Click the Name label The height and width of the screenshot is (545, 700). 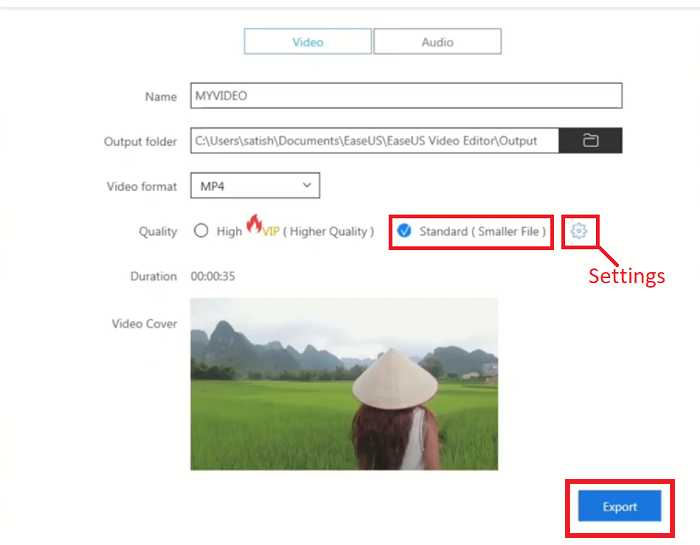point(161,96)
